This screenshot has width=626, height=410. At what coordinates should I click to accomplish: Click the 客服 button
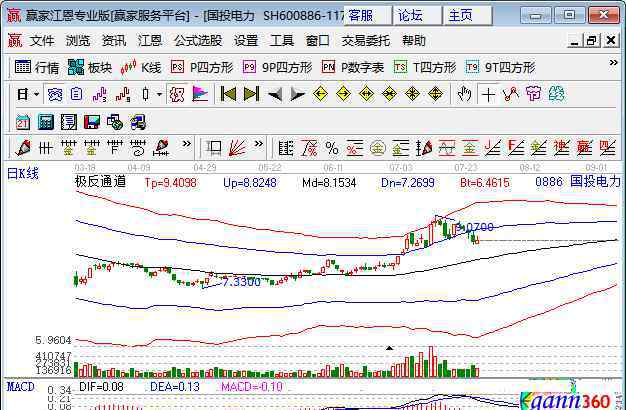coord(368,16)
